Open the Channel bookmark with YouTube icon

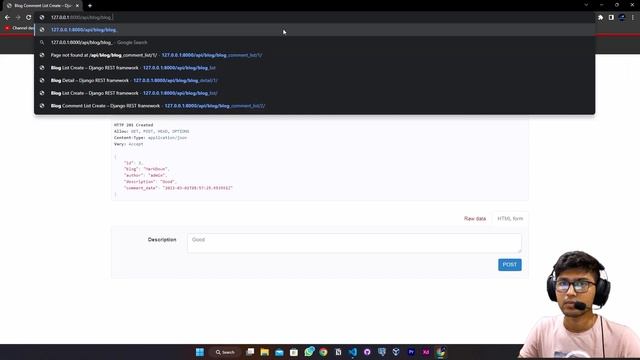click(x=18, y=28)
